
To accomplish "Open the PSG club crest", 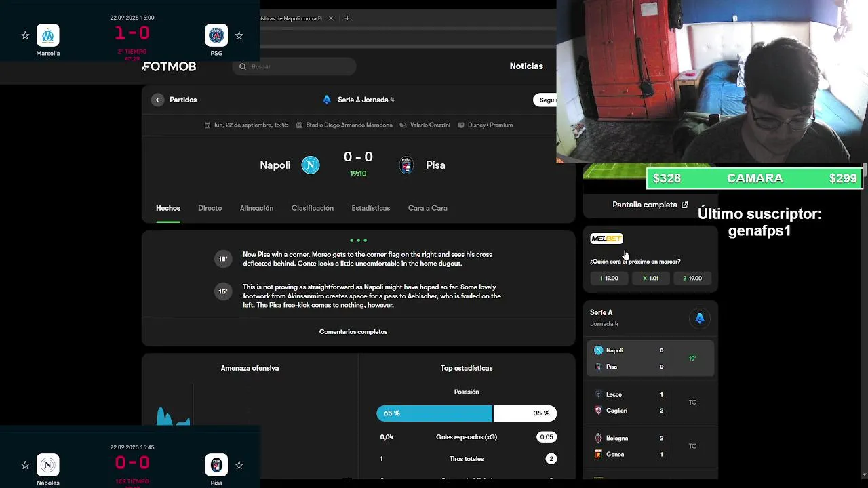I will (x=216, y=35).
